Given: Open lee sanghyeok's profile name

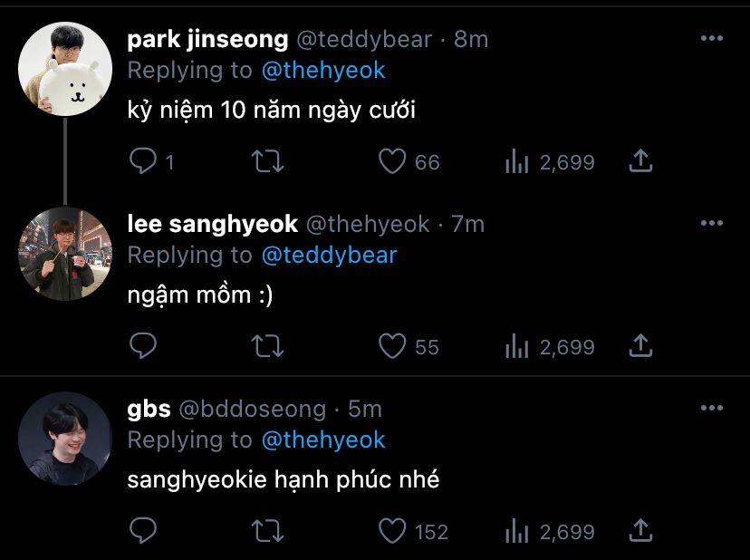Looking at the screenshot, I should pos(212,224).
